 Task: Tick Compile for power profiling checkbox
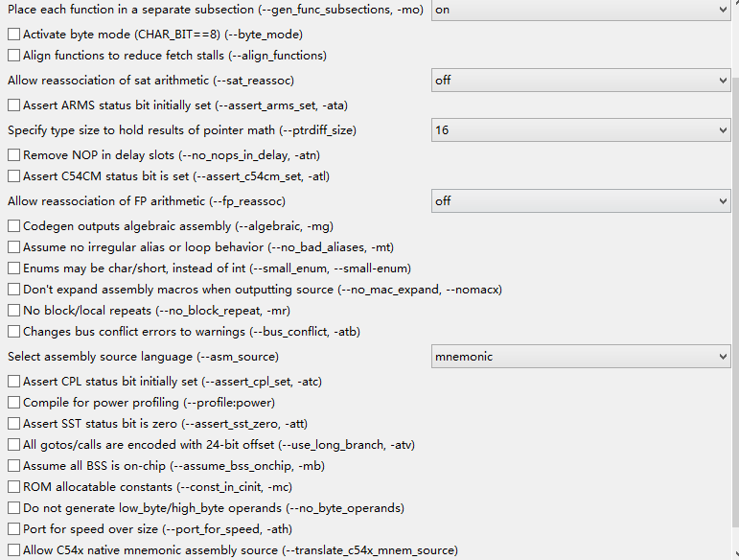[x=13, y=403]
